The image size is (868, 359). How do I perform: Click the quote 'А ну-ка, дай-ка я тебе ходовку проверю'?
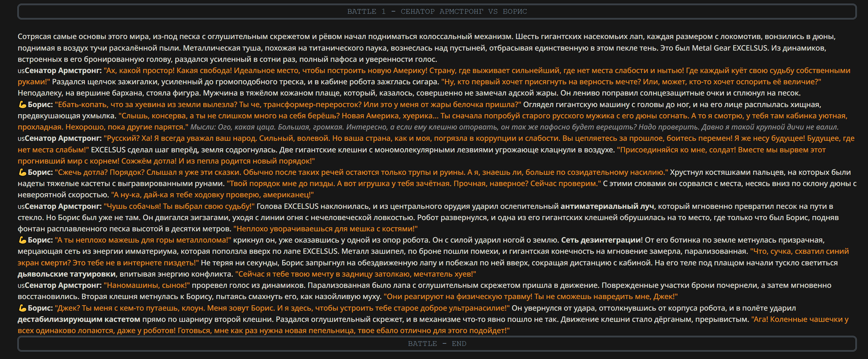click(213, 195)
